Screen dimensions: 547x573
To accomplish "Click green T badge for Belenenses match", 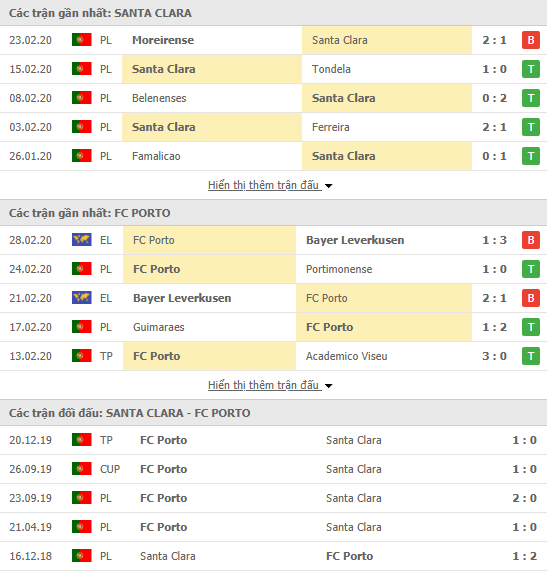I will pyautogui.click(x=531, y=98).
